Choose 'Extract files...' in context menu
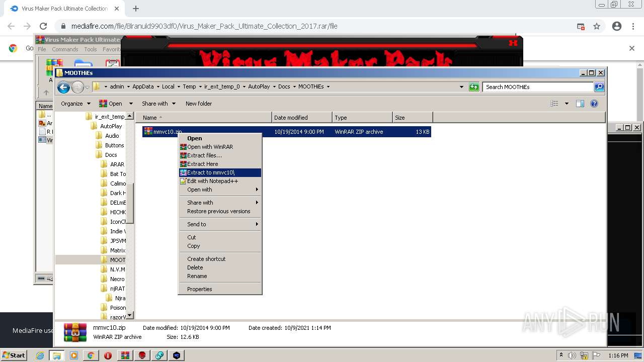Screen dimensions: 644x362 220,155
